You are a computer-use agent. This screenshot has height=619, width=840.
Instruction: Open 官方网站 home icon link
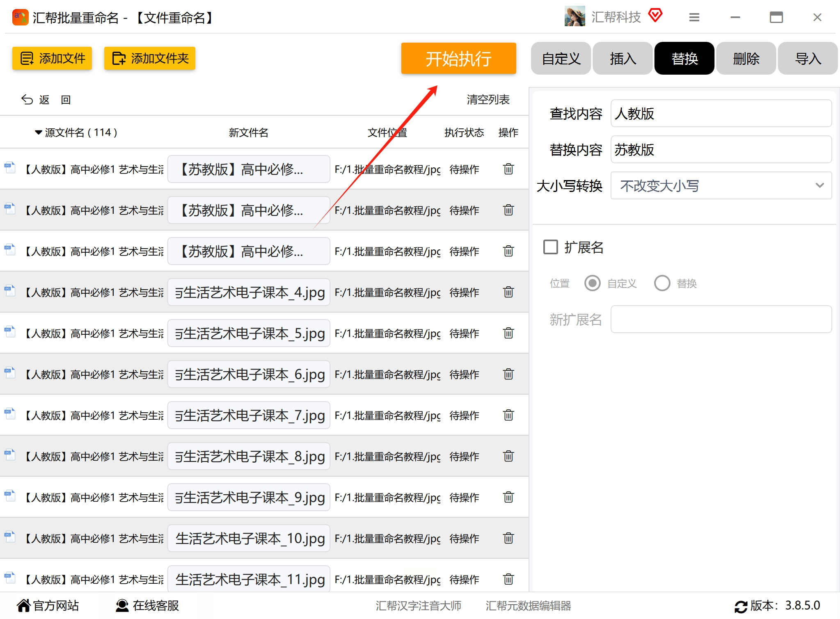24,605
